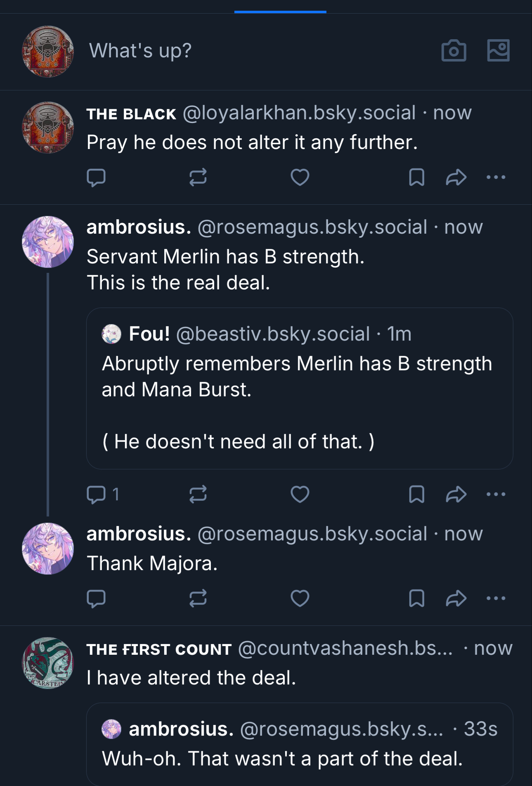The width and height of the screenshot is (532, 786).
Task: Share the "Thank Majora." post
Action: [x=456, y=598]
